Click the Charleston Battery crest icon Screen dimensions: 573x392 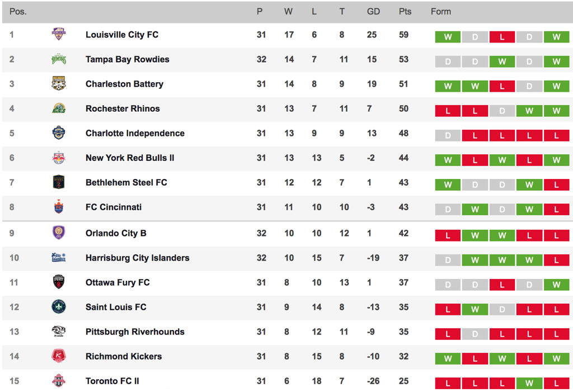click(58, 84)
